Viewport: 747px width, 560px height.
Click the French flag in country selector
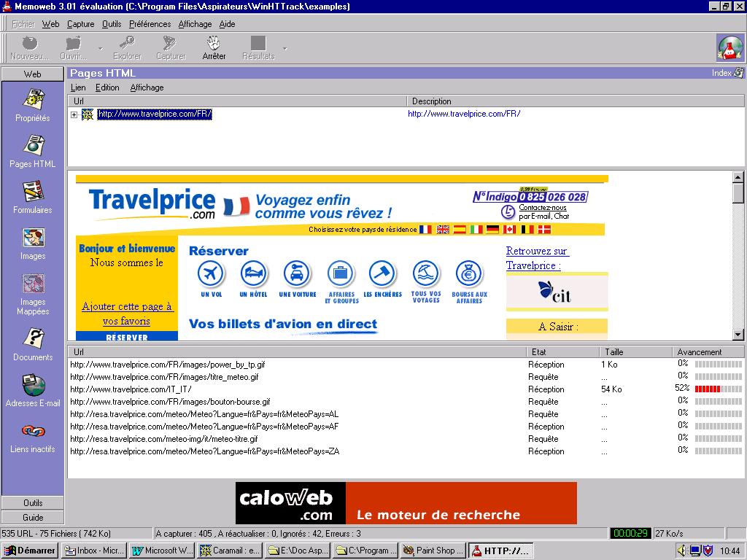(x=425, y=230)
